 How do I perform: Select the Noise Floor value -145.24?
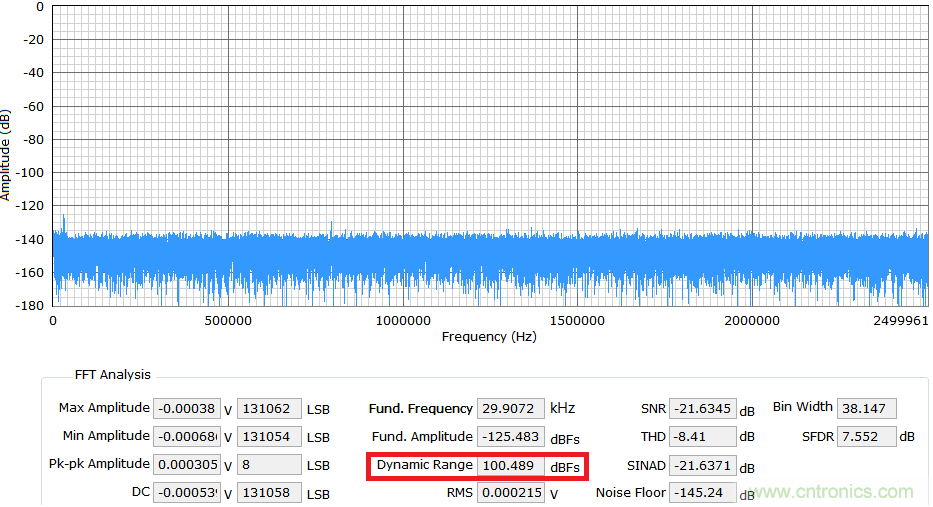(x=702, y=493)
